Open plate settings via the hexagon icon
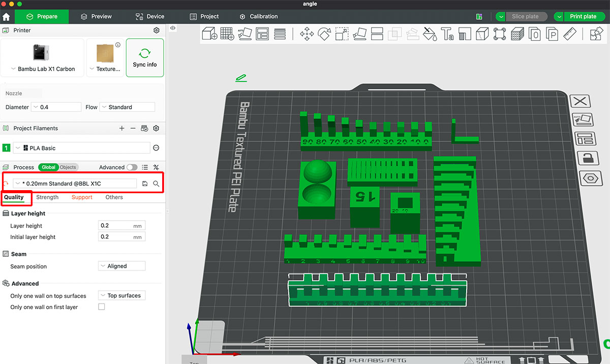This screenshot has height=364, width=610. [x=590, y=178]
